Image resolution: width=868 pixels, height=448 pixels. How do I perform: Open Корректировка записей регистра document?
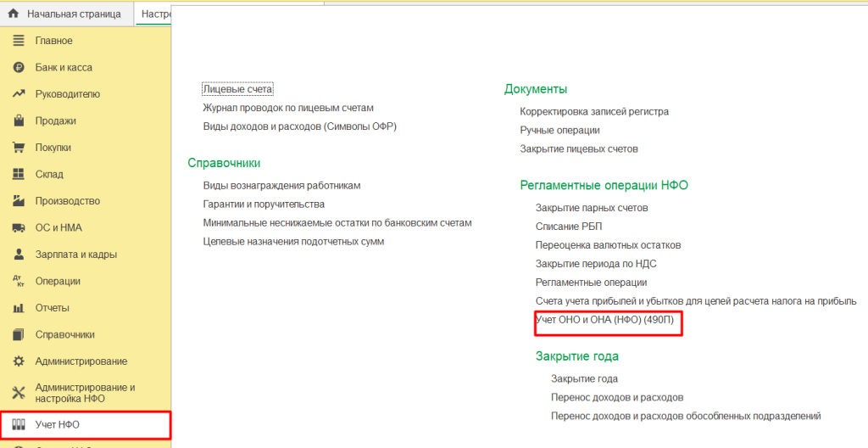click(x=594, y=111)
